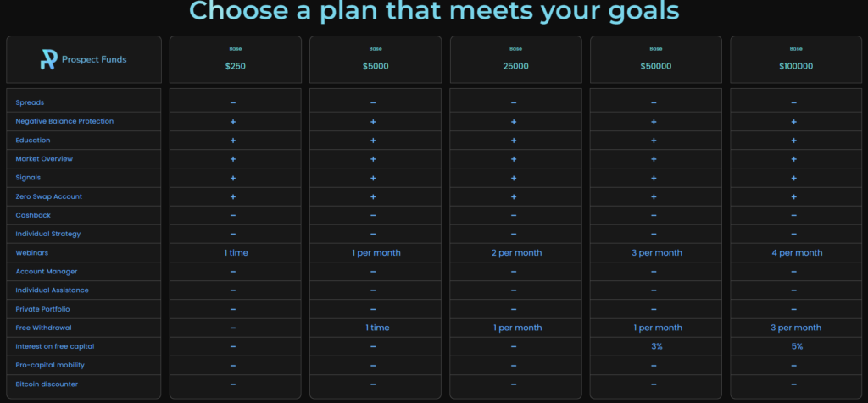The height and width of the screenshot is (403, 868).
Task: Click Negative Balance Protection plus in 25000 plan
Action: (514, 122)
